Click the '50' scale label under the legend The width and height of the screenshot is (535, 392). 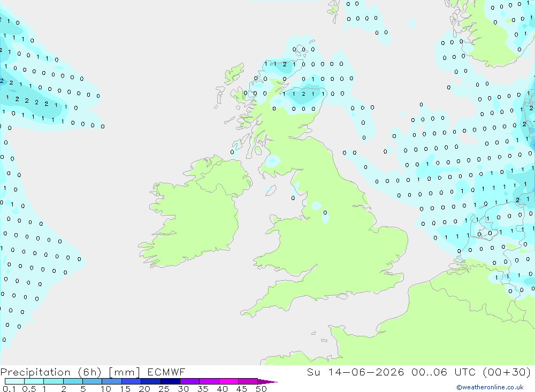261,389
